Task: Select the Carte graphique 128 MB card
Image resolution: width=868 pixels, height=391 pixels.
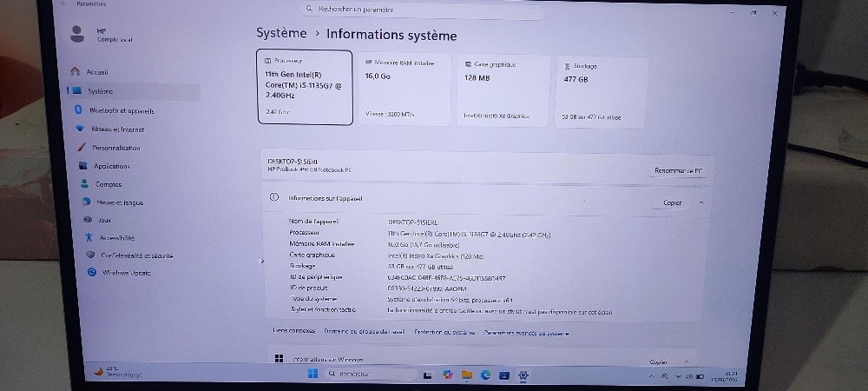Action: (x=503, y=91)
